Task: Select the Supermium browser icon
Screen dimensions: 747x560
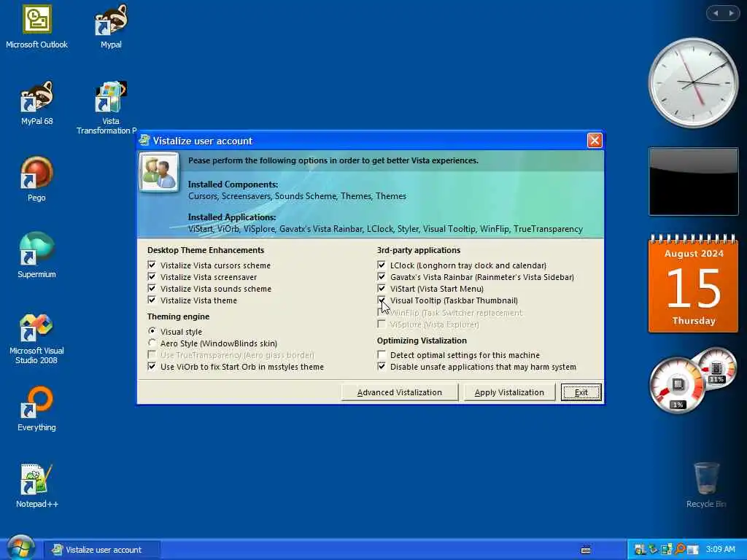Action: click(x=36, y=256)
